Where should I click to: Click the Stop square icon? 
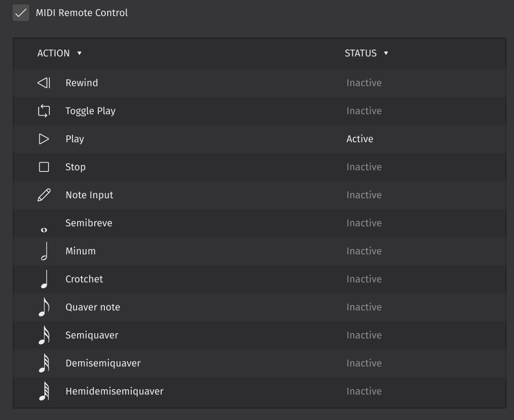click(x=43, y=167)
